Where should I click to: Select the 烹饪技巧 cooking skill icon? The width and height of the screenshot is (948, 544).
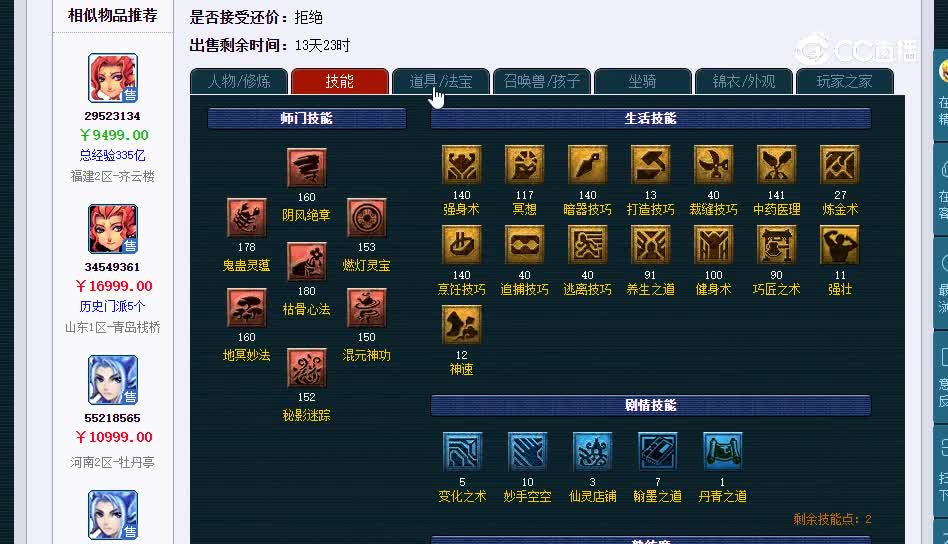[461, 244]
